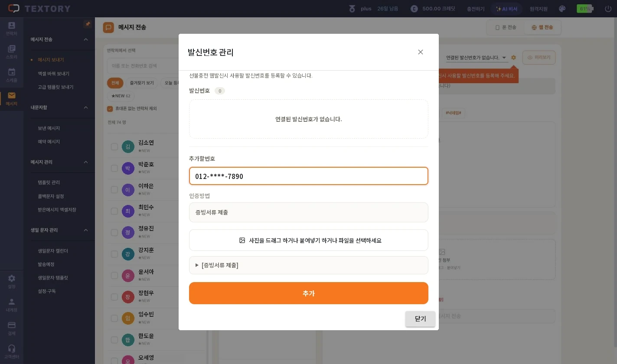
Task: Open the 스토리 sidebar icon
Action: point(12,52)
